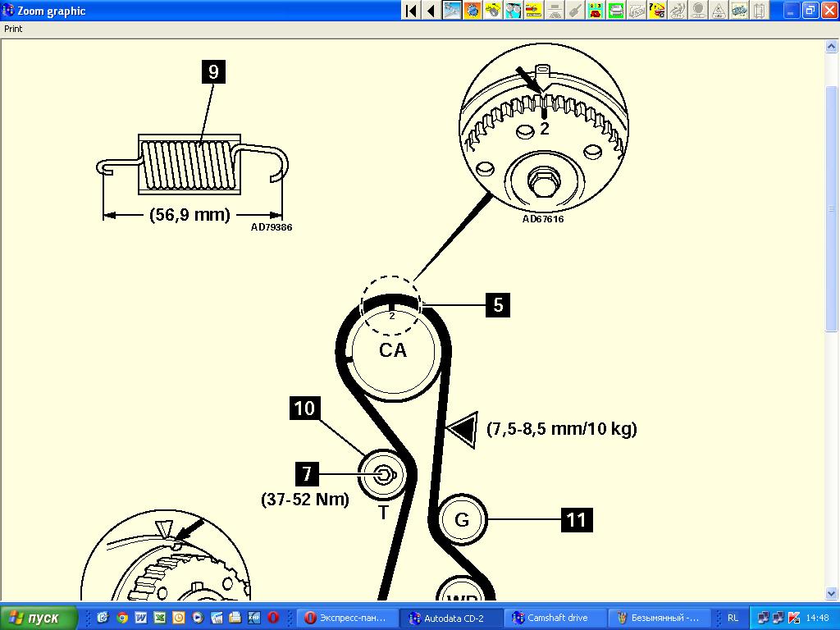
Task: Click the second network connection tray icon
Action: (778, 618)
